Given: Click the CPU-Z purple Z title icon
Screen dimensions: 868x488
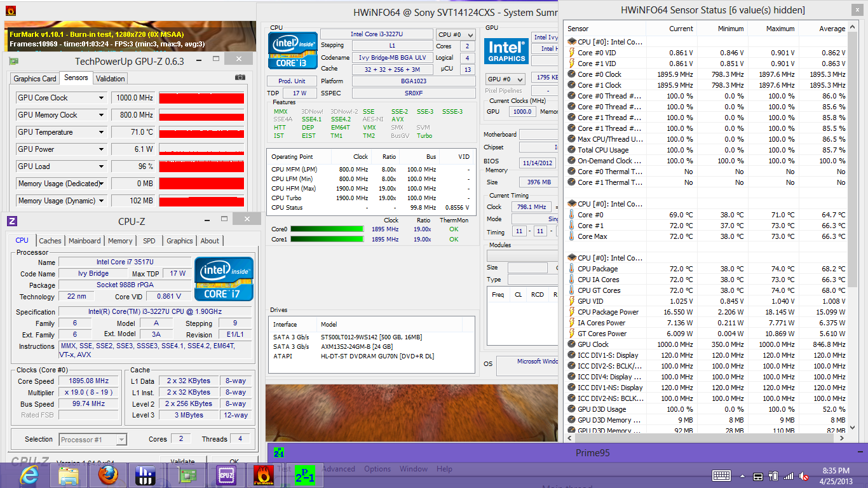Looking at the screenshot, I should click(11, 221).
